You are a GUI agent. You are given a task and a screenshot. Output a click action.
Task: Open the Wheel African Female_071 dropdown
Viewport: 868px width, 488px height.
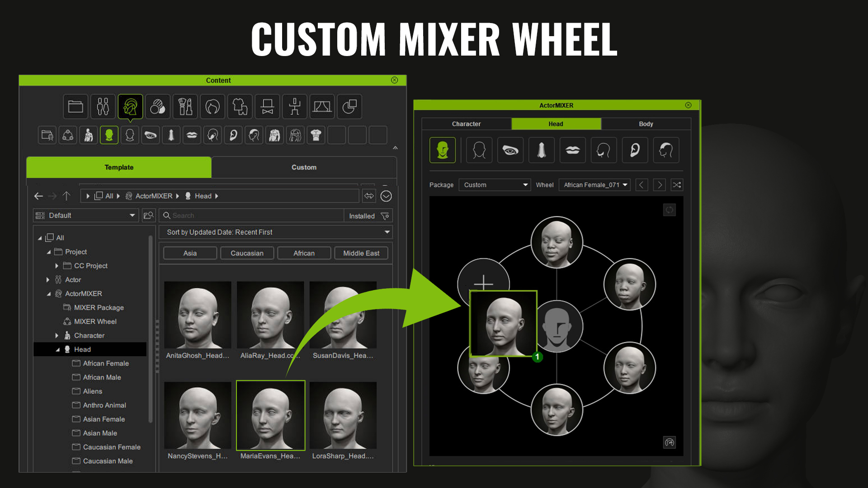tap(594, 185)
